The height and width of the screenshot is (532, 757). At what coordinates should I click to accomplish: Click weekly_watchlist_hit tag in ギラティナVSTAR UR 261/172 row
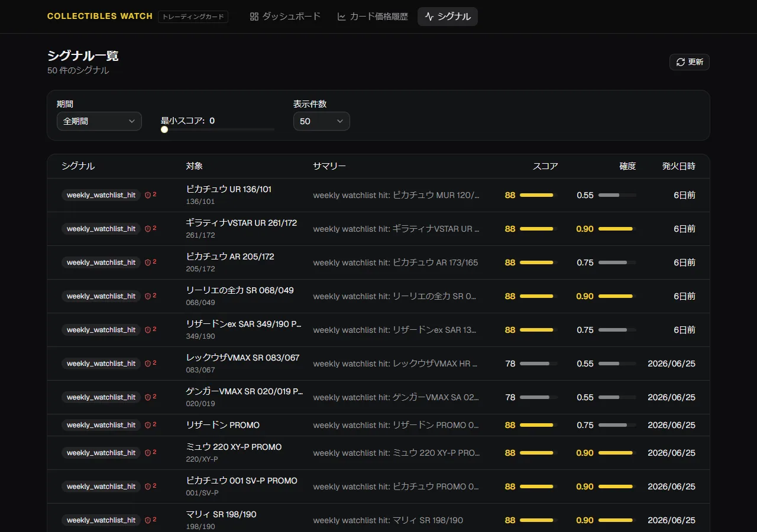click(x=101, y=229)
